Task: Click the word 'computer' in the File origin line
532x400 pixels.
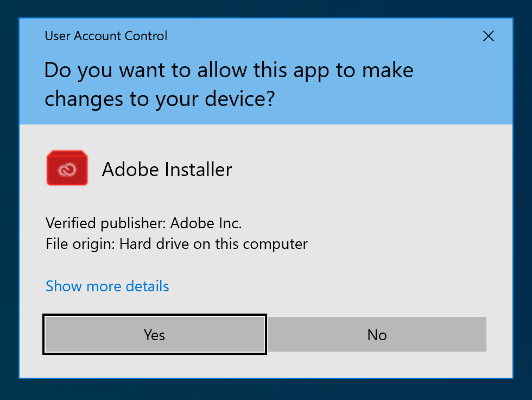Action: [275, 244]
